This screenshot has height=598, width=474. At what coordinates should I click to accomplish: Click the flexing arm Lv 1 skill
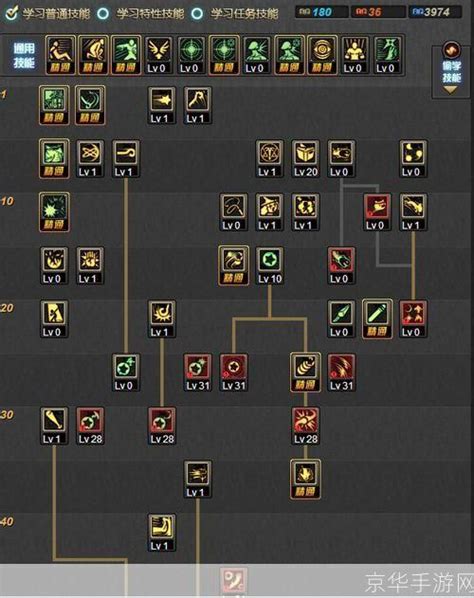(162, 532)
